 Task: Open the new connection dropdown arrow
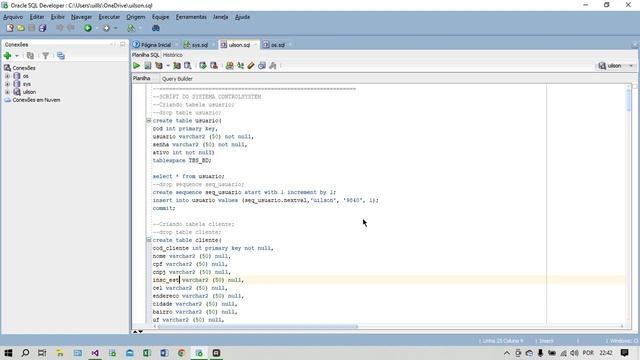coord(17,56)
